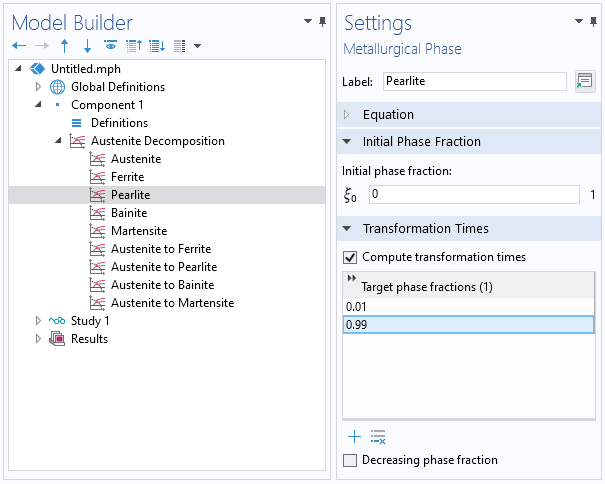
Task: Pin the Settings panel
Action: 595,21
